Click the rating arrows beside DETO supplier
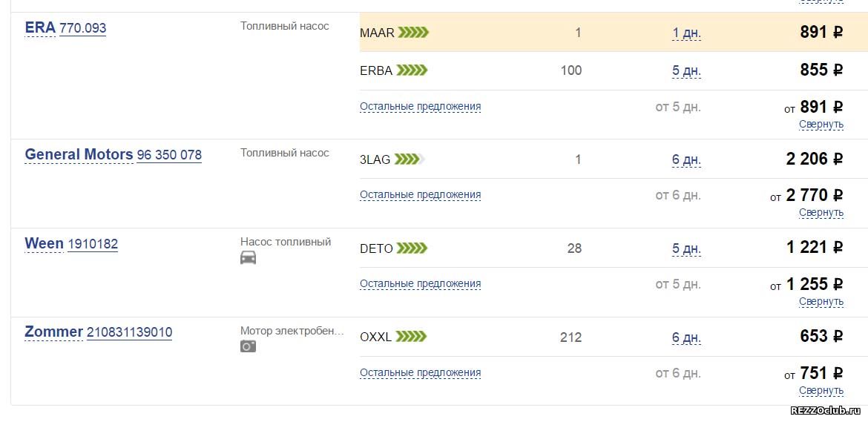Screen dimensions: 868x422 (412, 248)
